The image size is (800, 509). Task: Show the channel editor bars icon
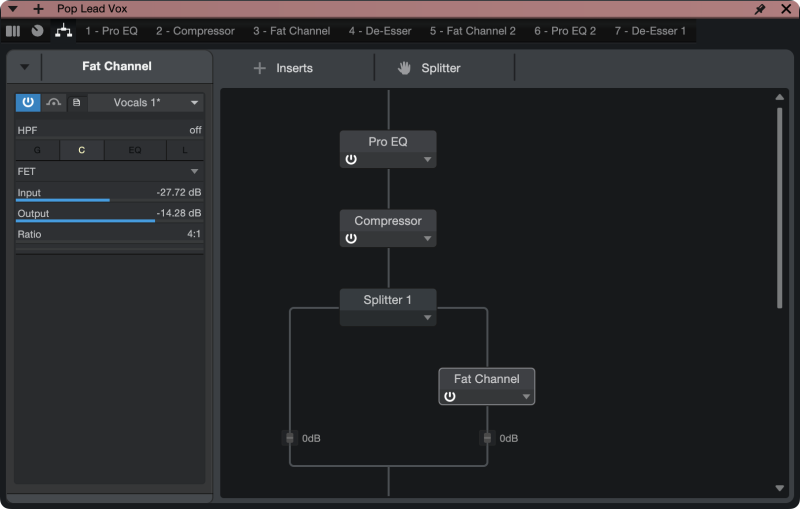13,31
